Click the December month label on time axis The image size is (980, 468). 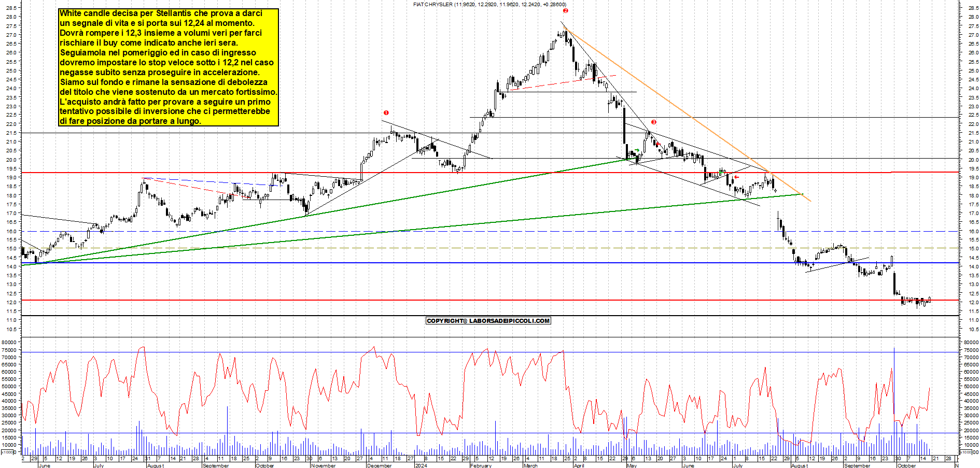click(379, 465)
